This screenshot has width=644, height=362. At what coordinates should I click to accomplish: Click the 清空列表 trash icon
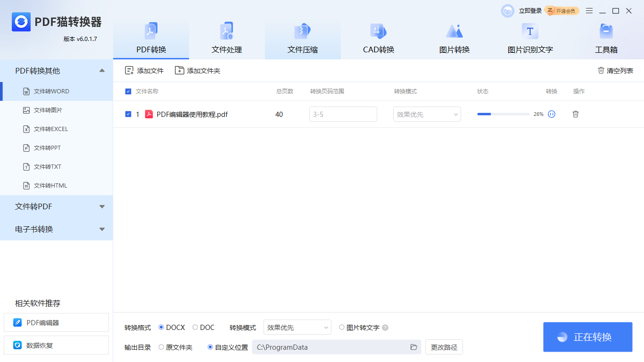pyautogui.click(x=601, y=70)
